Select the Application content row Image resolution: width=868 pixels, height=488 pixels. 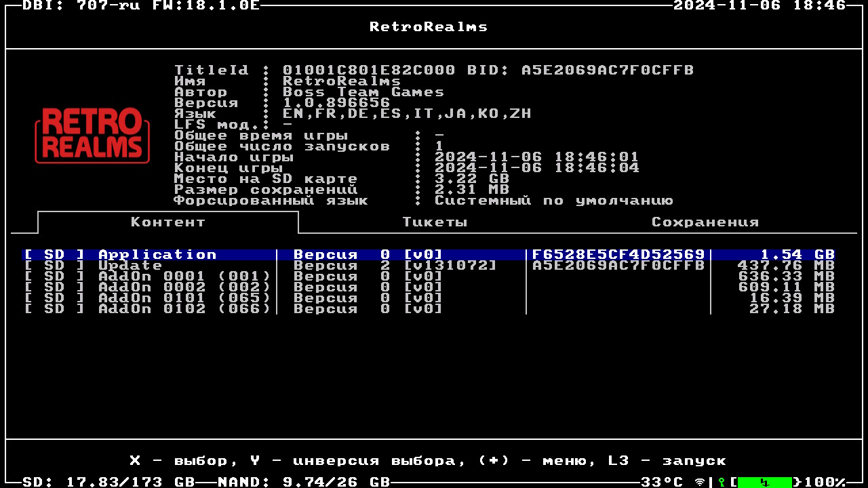point(157,255)
